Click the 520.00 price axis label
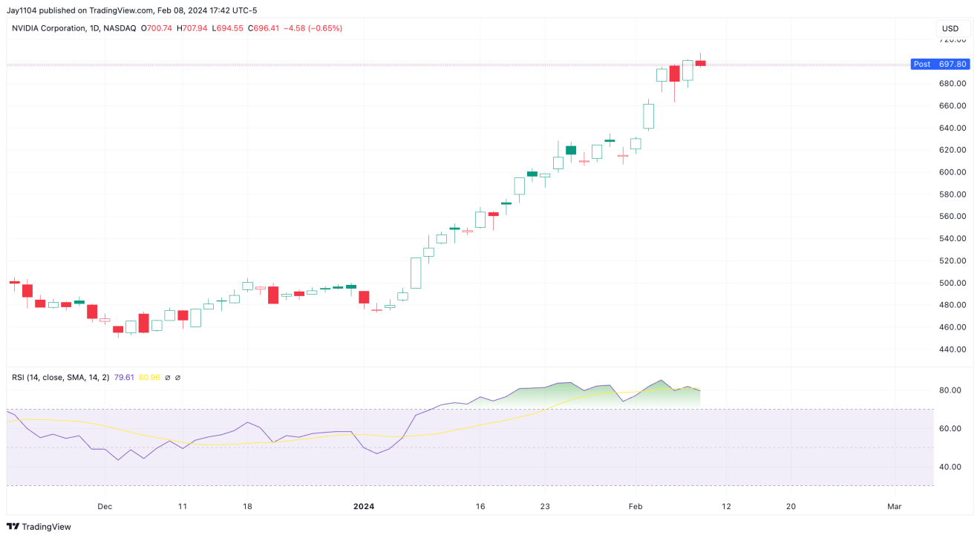 tap(953, 261)
